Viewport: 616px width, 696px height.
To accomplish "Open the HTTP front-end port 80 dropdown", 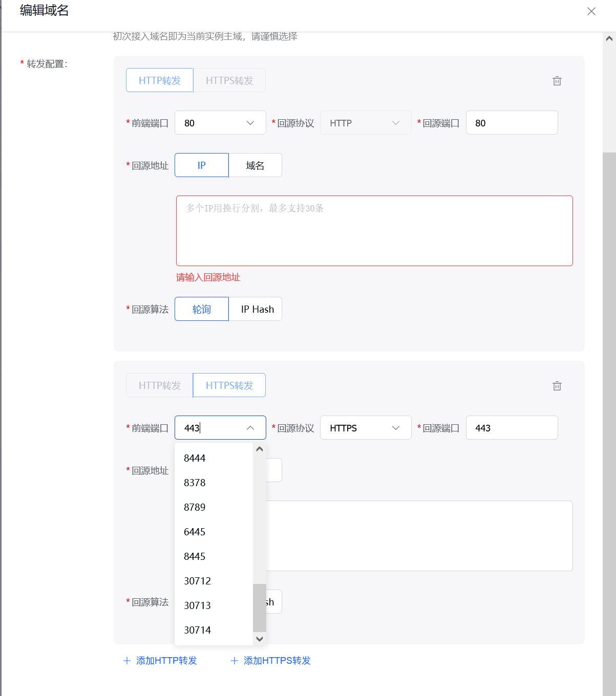I will (x=220, y=123).
